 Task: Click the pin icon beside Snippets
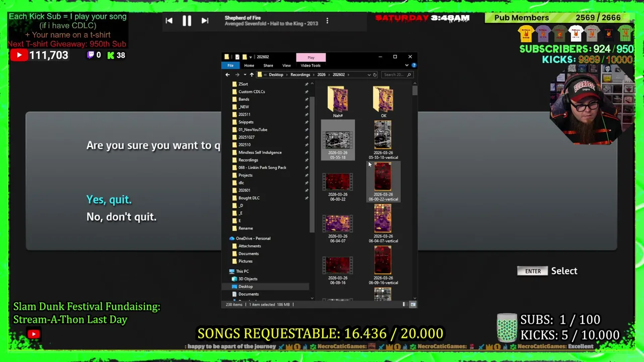click(x=306, y=122)
